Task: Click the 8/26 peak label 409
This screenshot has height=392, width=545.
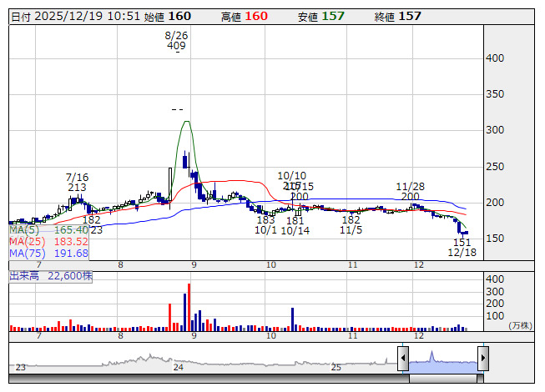Action: 176,46
